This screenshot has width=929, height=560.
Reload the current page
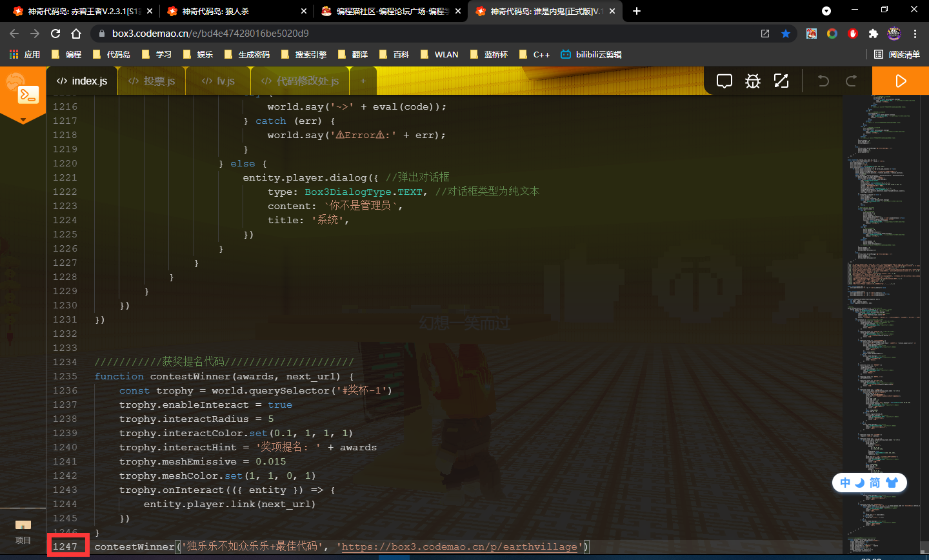click(x=55, y=34)
